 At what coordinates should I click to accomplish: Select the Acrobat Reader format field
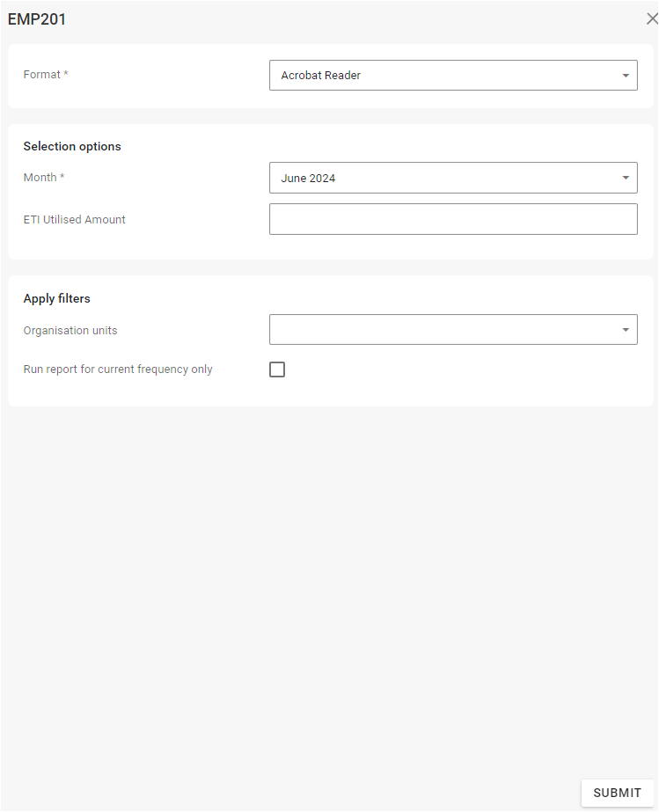440,76
